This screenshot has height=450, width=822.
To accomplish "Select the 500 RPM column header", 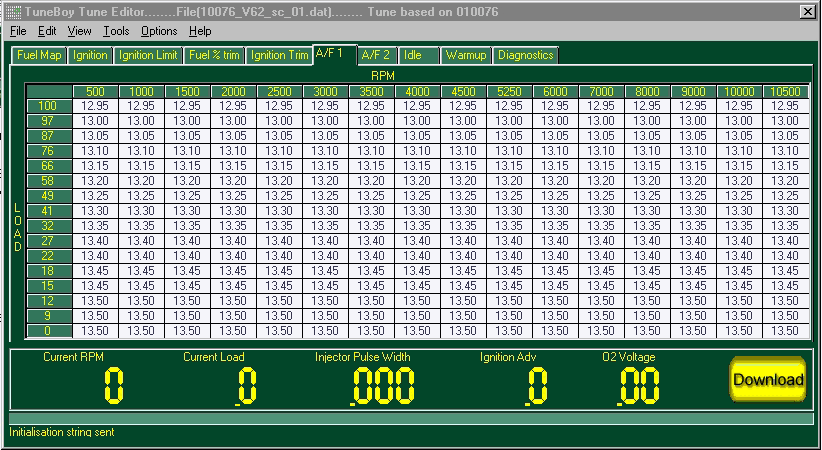I will [95, 92].
